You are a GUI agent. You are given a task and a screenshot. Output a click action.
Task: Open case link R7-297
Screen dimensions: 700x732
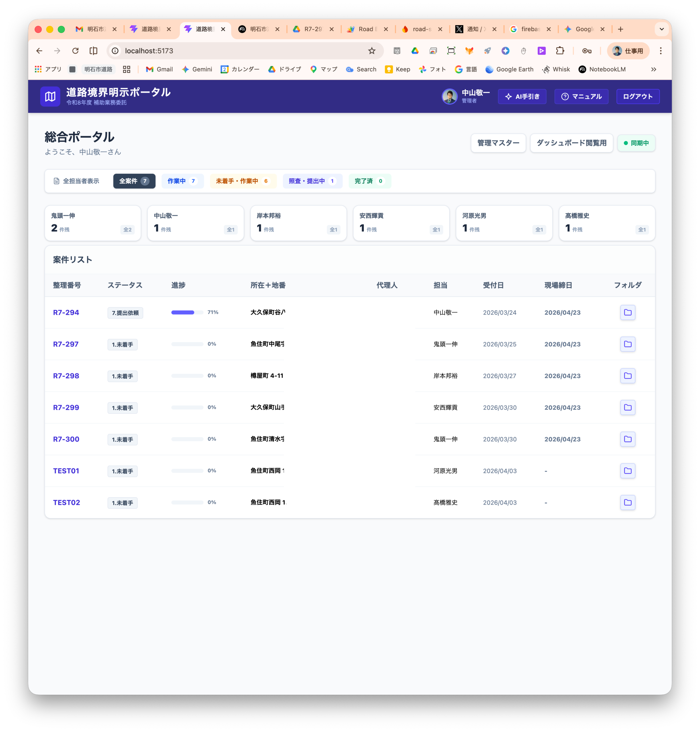click(x=66, y=344)
